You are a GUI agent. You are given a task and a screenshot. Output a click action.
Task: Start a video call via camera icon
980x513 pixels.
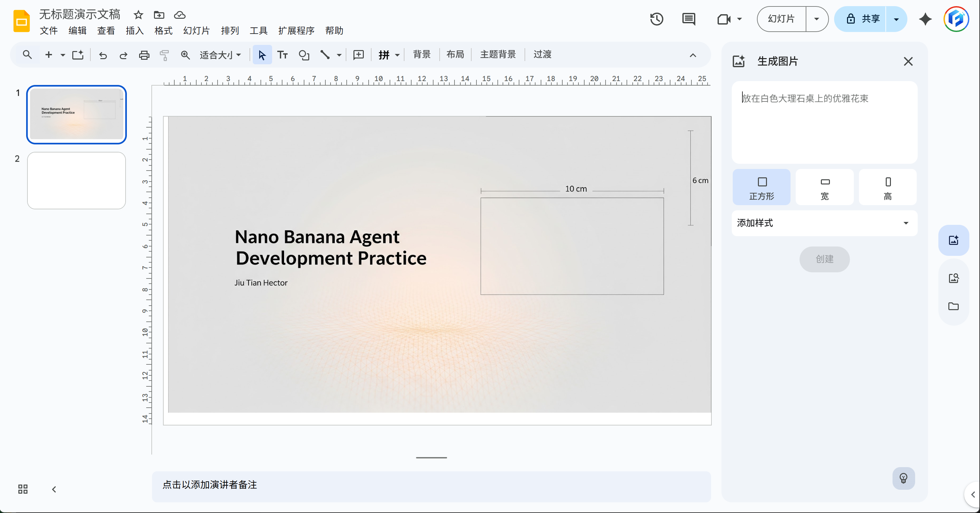(x=724, y=19)
